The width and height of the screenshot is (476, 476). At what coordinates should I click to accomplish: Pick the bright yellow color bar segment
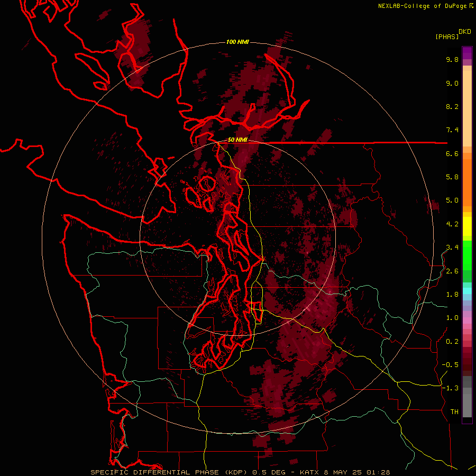pyautogui.click(x=467, y=226)
